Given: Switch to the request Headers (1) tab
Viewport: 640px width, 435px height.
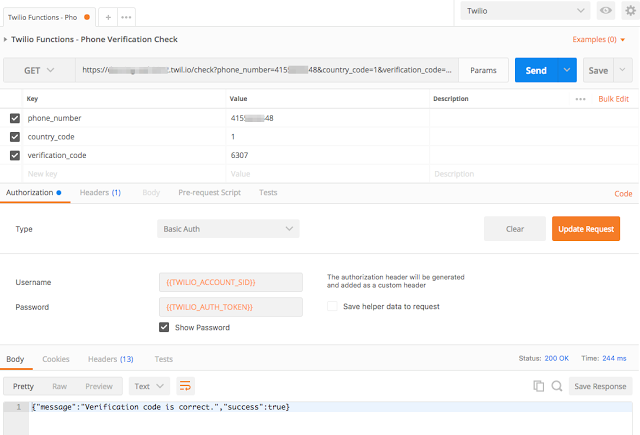Looking at the screenshot, I should (100, 193).
